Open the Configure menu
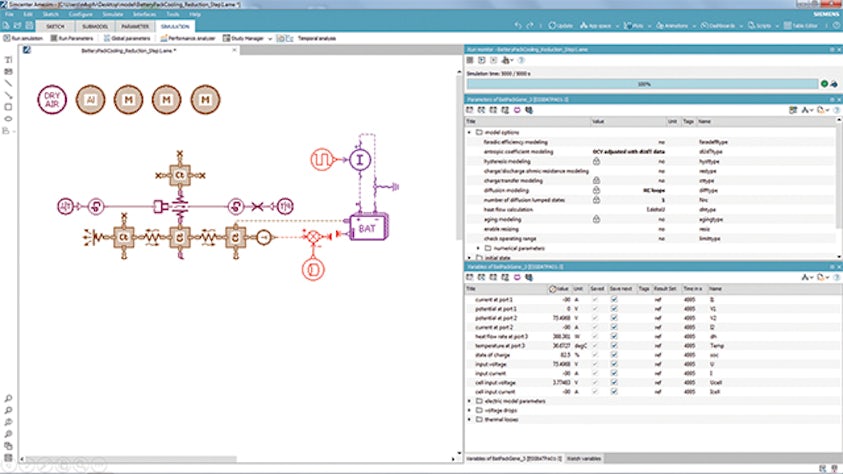Screen dimensions: 843x474 (x=80, y=14)
